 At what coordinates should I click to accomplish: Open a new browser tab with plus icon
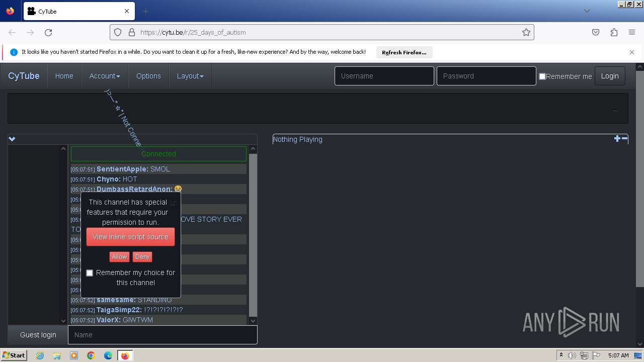[145, 11]
